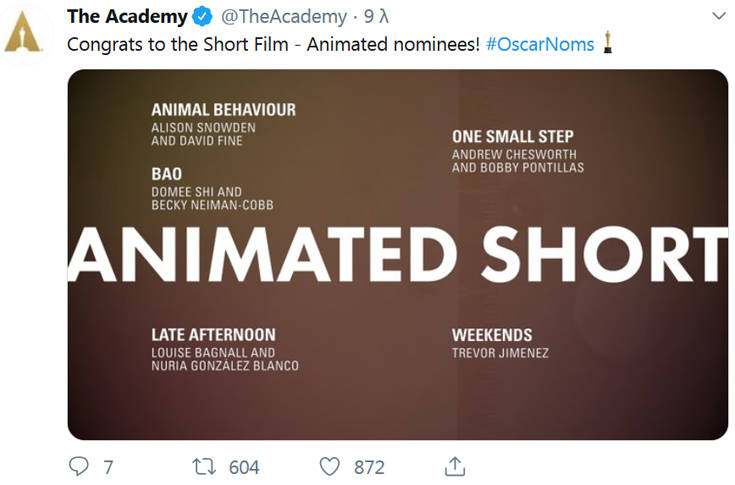Open the @TheAcademy handle link
735x485 pixels.
284,17
